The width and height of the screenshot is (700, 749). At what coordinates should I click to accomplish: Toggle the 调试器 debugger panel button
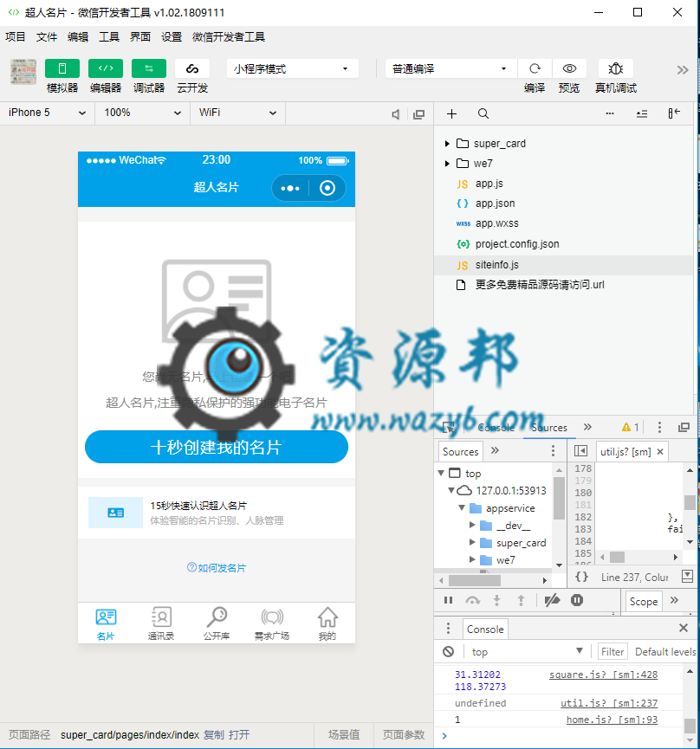tap(149, 68)
